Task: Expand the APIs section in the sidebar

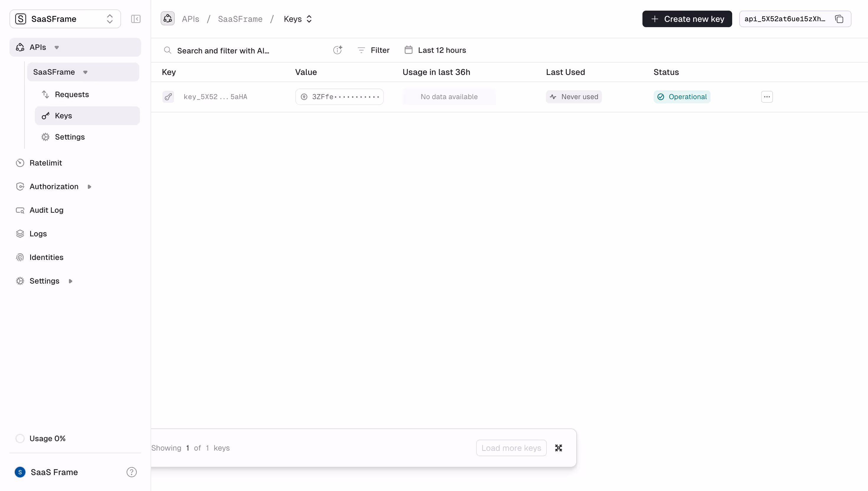Action: (x=56, y=47)
